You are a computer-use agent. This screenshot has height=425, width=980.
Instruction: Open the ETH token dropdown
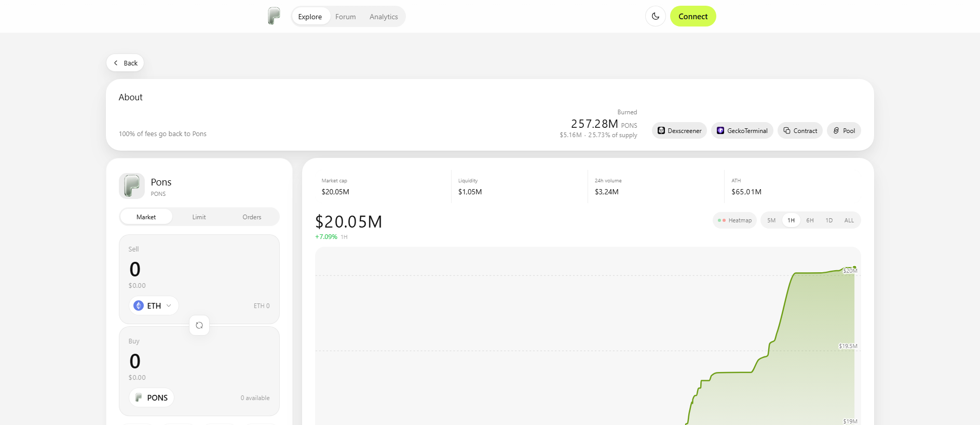(x=154, y=306)
